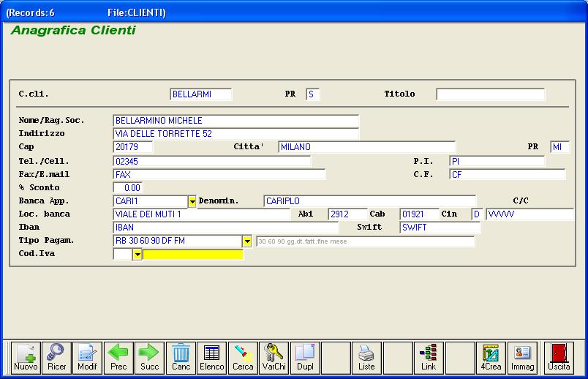Screen dimensions: 588x379
Task: Go to previous record with Prec arrow
Action: [x=118, y=358]
